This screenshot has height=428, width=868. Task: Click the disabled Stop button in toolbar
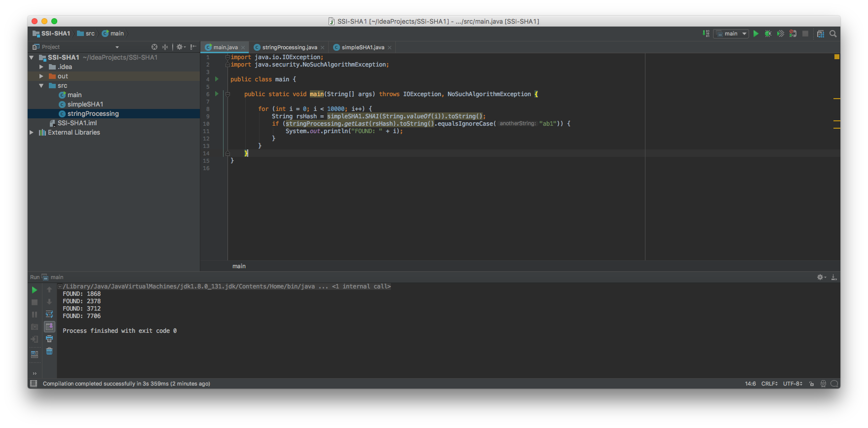point(805,34)
